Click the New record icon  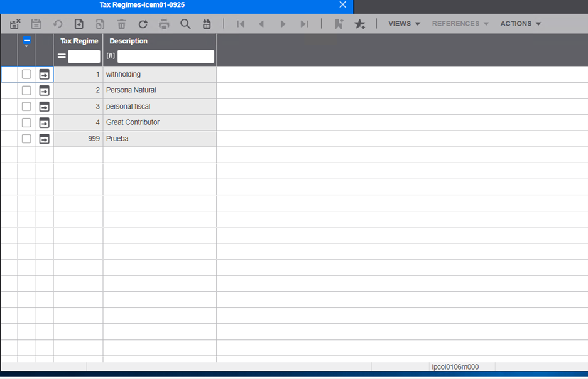[x=79, y=24]
